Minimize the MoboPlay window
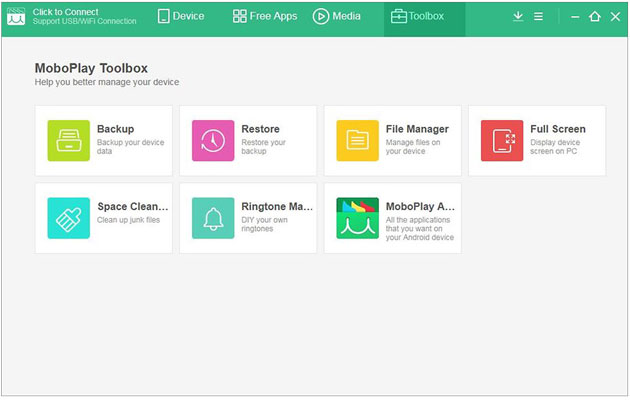 coord(575,17)
